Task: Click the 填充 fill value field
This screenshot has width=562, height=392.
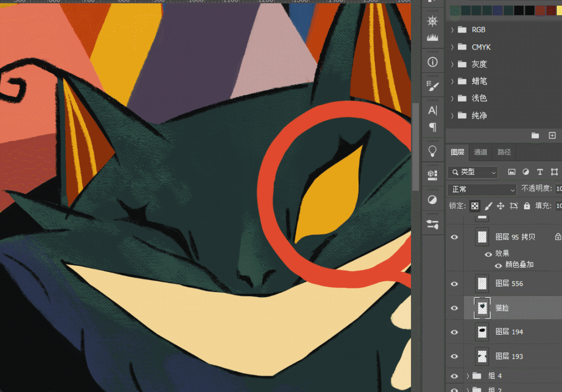Action: coord(558,206)
